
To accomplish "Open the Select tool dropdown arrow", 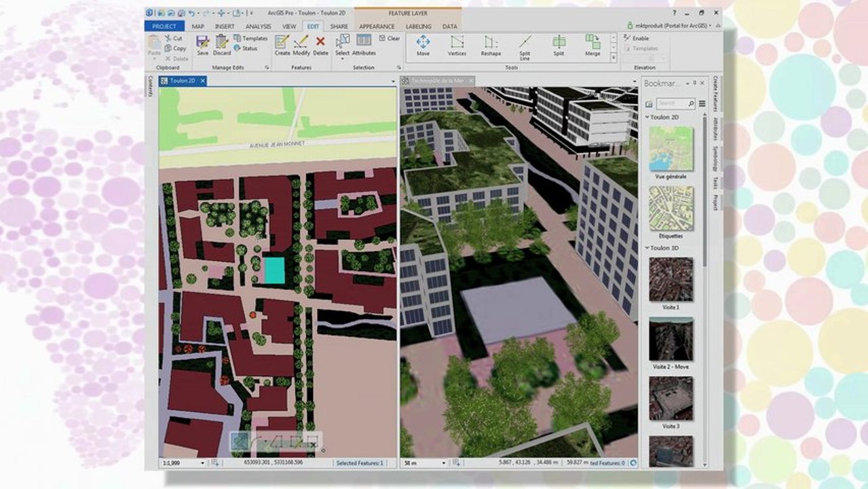I will point(342,58).
